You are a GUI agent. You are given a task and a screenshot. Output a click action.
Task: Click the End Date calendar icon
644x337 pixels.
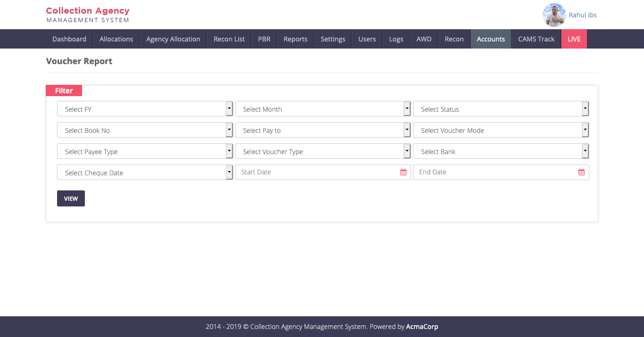pyautogui.click(x=581, y=173)
